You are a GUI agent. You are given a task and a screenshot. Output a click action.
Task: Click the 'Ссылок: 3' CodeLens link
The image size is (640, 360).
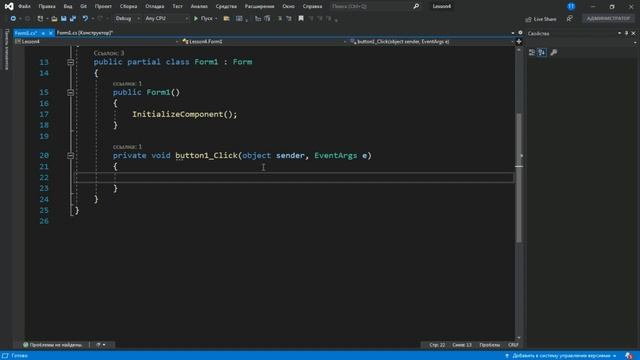click(x=109, y=53)
